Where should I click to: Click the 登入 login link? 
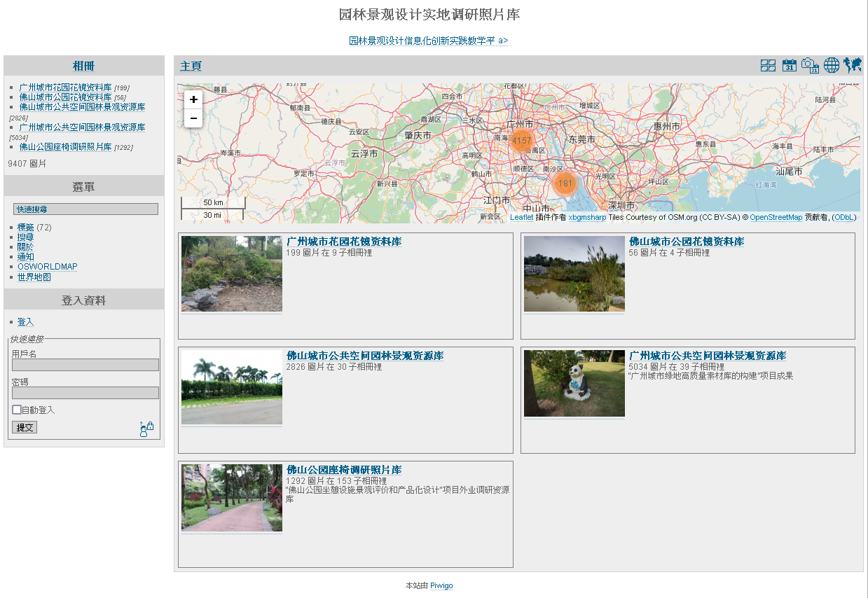[x=25, y=322]
